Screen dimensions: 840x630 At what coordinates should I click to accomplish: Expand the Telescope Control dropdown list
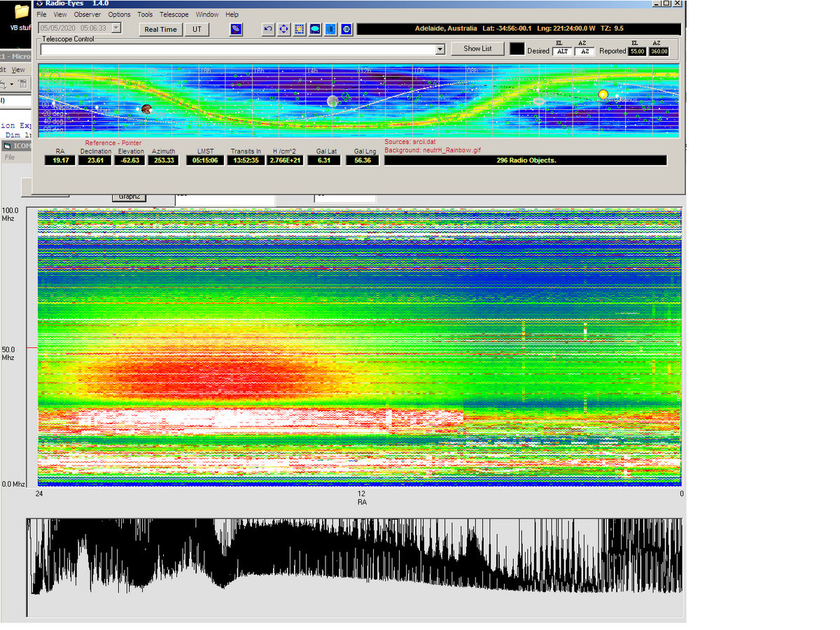[x=440, y=49]
